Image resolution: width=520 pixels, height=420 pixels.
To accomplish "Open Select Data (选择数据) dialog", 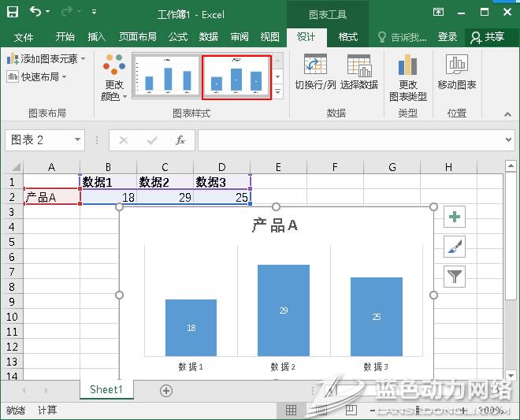I will pos(359,71).
